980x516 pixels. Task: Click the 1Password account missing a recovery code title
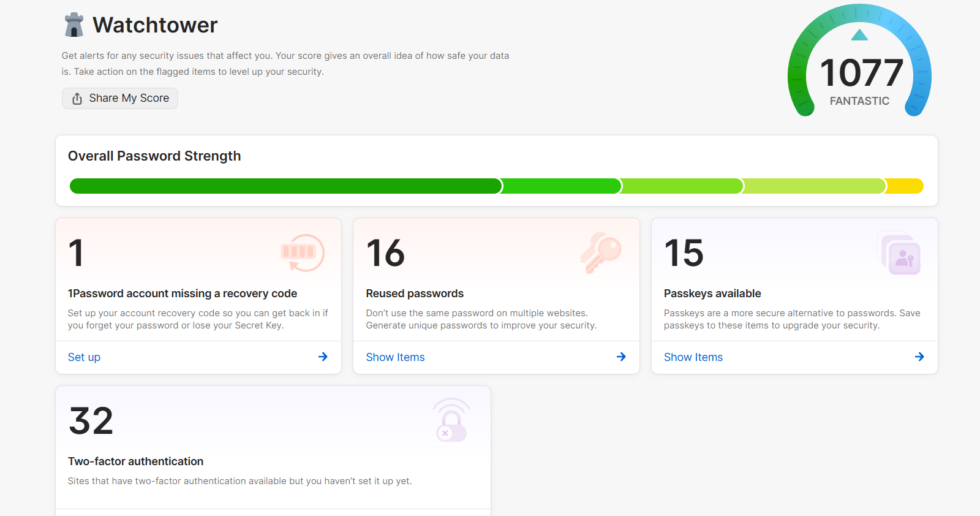pos(183,294)
